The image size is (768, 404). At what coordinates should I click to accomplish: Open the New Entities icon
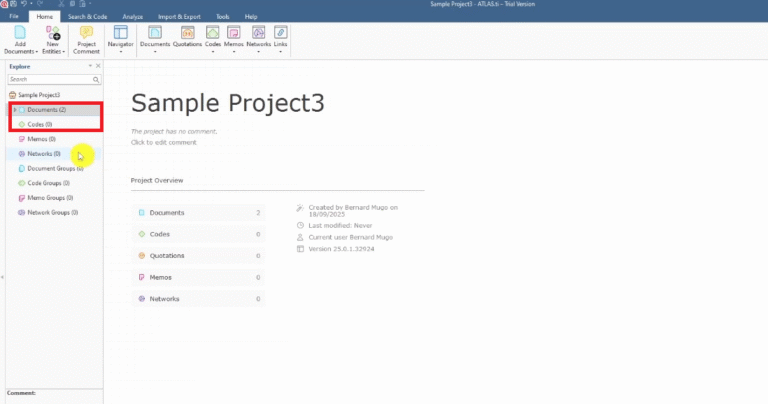click(53, 33)
